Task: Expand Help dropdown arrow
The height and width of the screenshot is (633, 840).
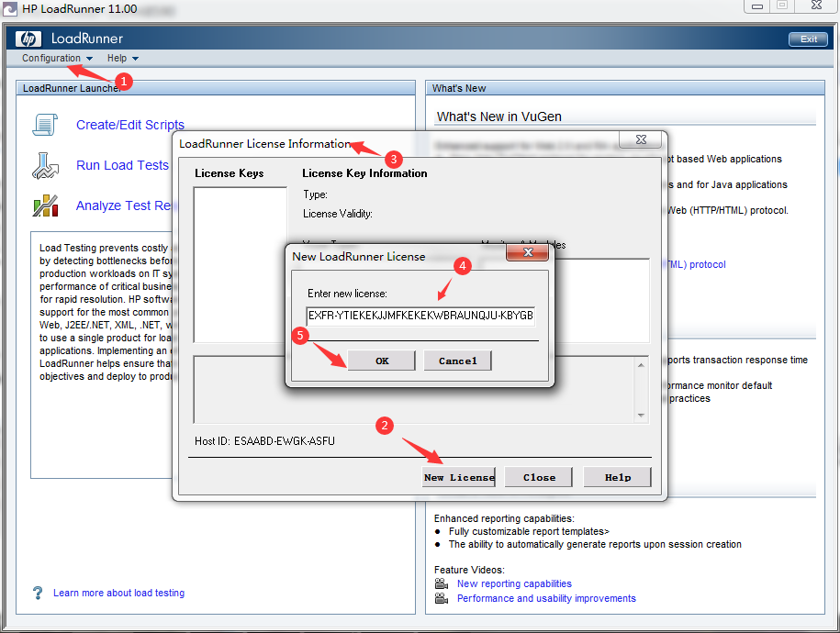Action: point(135,59)
